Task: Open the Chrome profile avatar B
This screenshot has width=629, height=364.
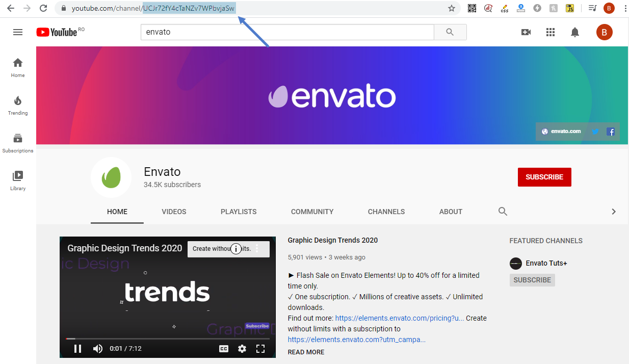Action: [609, 8]
